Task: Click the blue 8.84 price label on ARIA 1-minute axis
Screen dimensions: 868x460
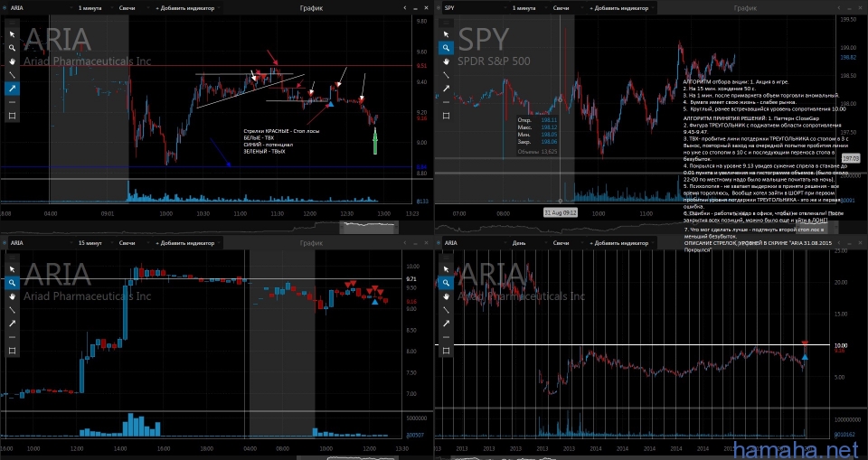Action: pyautogui.click(x=420, y=166)
